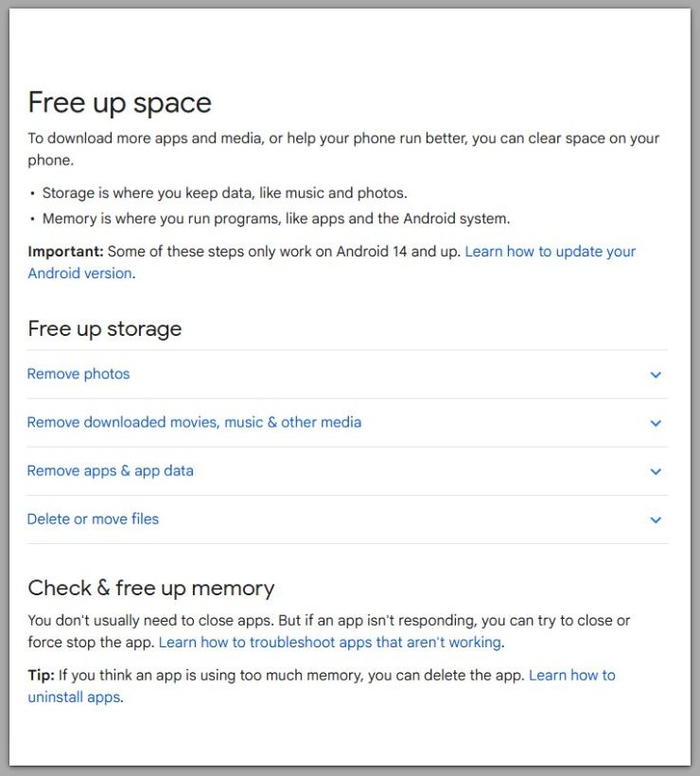Screen dimensions: 700x776
Task: Expand the Delete or move files section
Action: pyautogui.click(x=347, y=520)
